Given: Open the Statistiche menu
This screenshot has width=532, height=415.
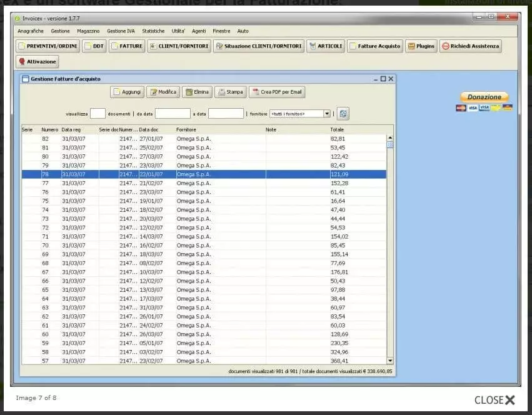Looking at the screenshot, I should [x=153, y=31].
